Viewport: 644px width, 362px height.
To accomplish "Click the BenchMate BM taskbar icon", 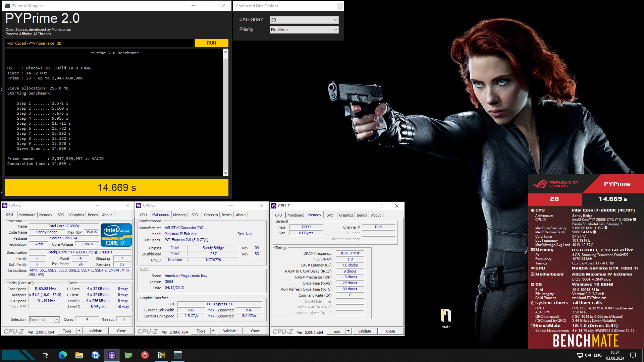I will [161, 355].
